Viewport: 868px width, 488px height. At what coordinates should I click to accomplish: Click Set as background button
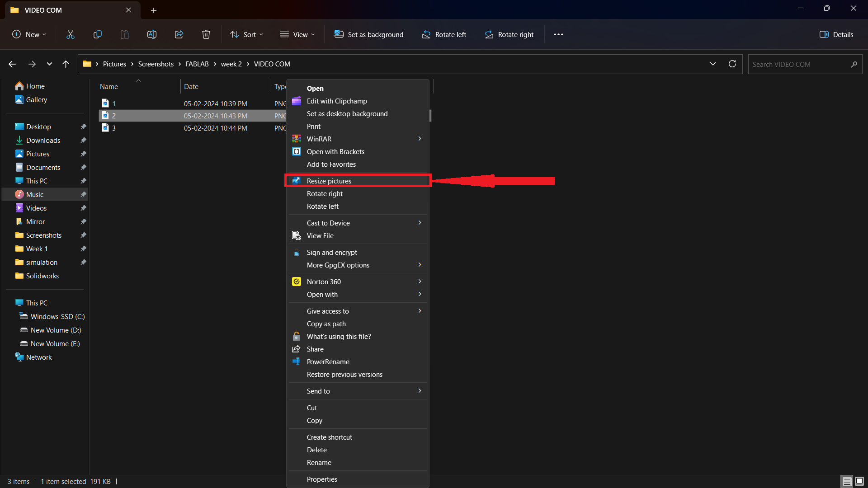pos(369,34)
